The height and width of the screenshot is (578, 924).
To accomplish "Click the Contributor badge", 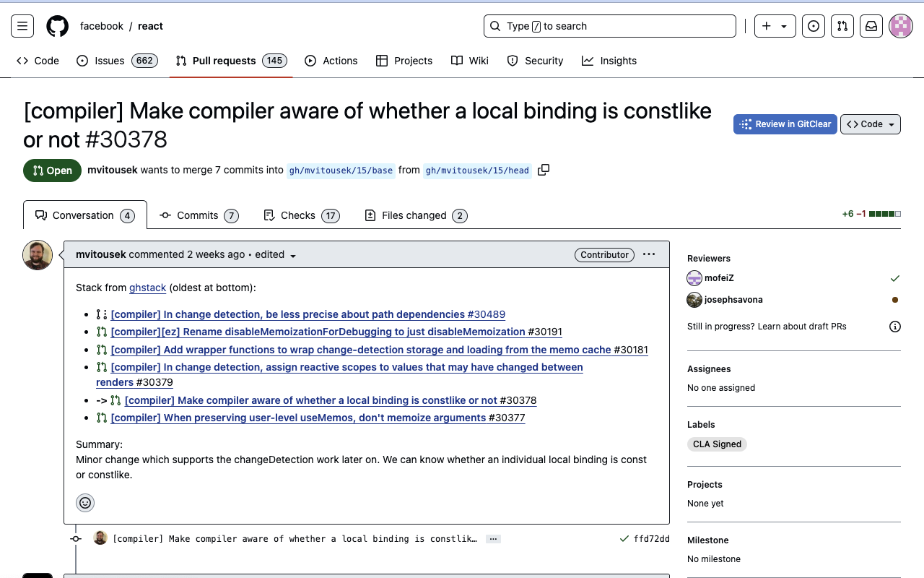I will click(605, 255).
